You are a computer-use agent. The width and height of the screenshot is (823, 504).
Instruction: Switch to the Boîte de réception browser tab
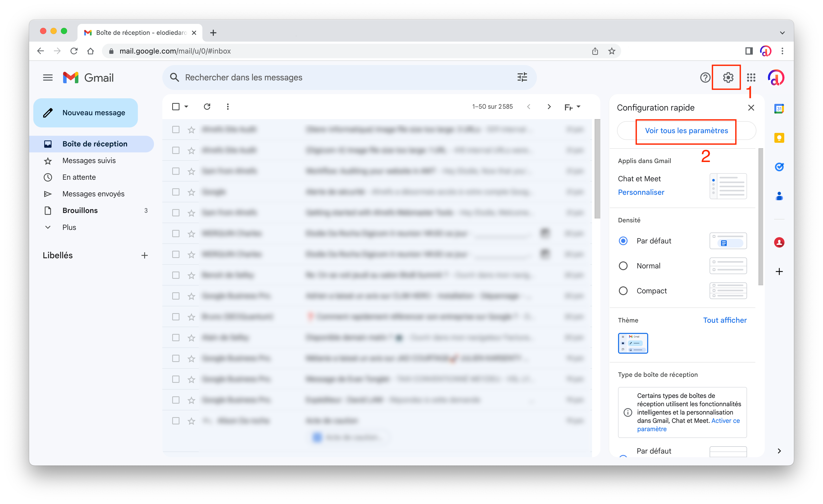140,33
